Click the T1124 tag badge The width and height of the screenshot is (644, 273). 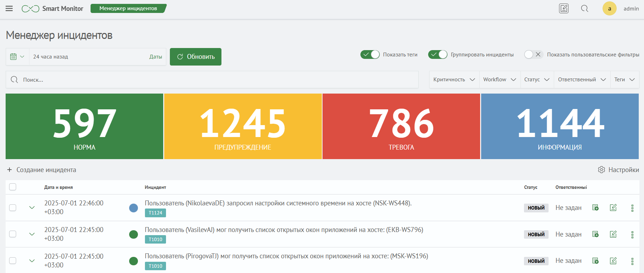click(x=155, y=213)
